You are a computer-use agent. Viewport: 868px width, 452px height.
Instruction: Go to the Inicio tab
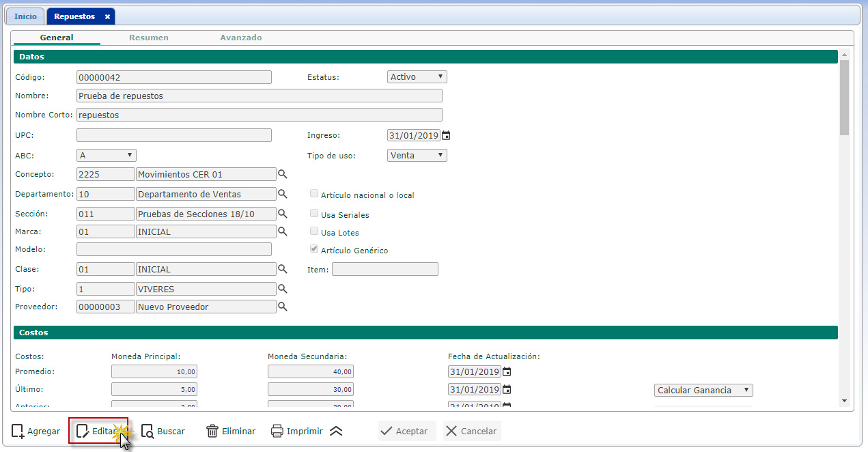[25, 16]
